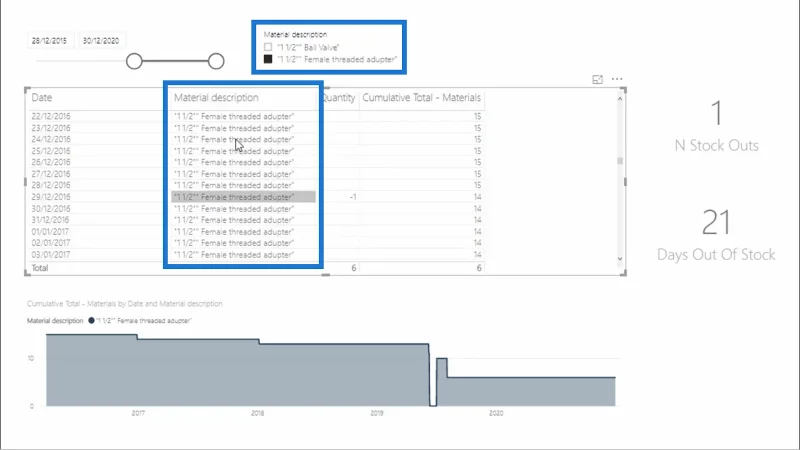
Task: Click the area chart title text
Action: pyautogui.click(x=124, y=304)
